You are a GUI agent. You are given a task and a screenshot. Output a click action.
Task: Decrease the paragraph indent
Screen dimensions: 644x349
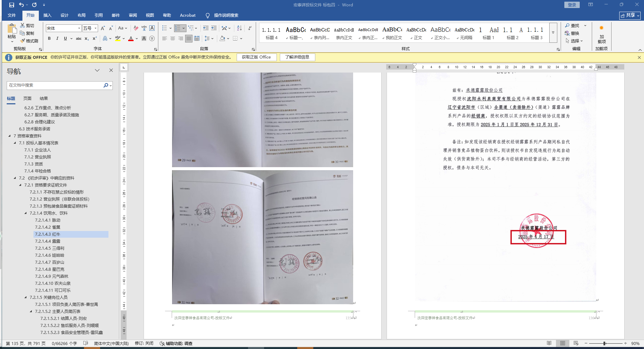tap(206, 28)
